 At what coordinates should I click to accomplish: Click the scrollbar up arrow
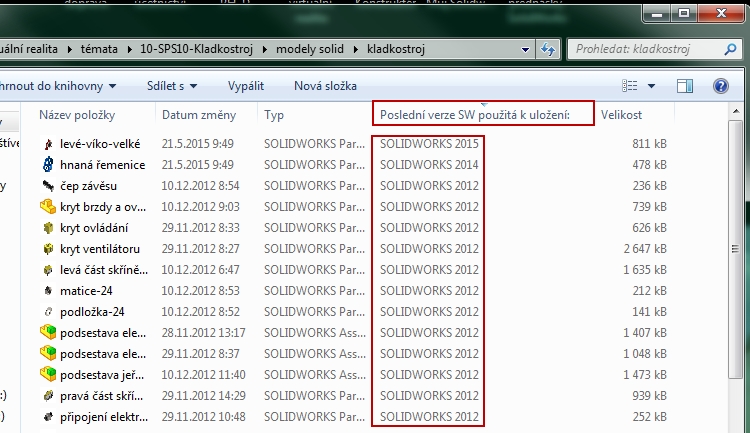pos(735,111)
